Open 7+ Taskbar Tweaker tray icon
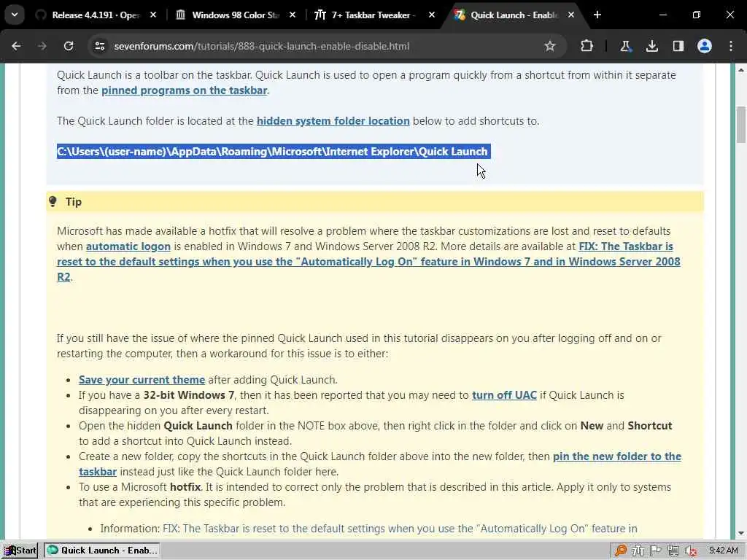 [638, 551]
